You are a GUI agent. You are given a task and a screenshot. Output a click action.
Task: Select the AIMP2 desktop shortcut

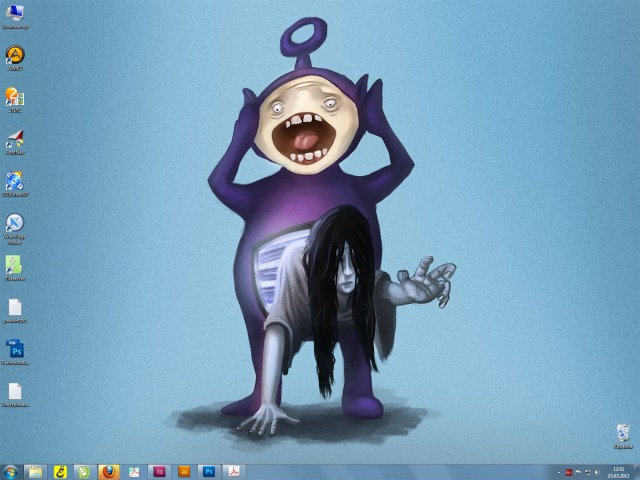tap(15, 58)
